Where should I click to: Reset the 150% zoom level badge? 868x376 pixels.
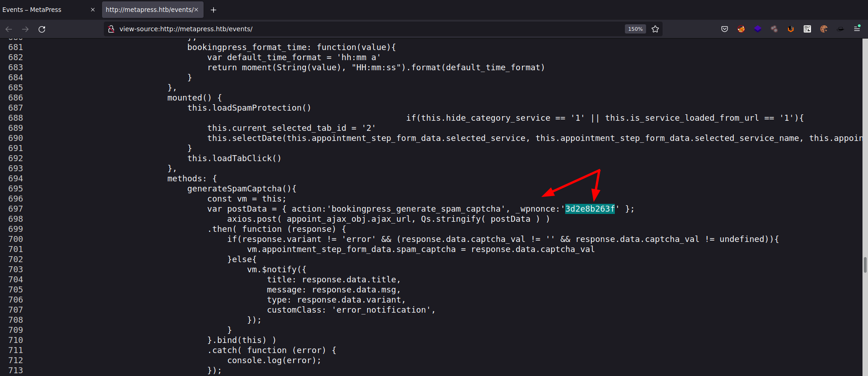coord(635,29)
